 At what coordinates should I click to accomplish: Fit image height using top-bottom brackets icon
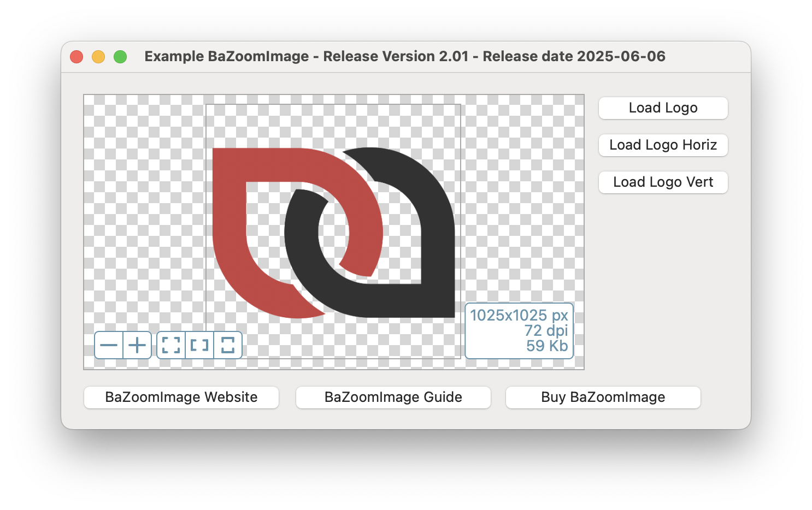pyautogui.click(x=228, y=345)
